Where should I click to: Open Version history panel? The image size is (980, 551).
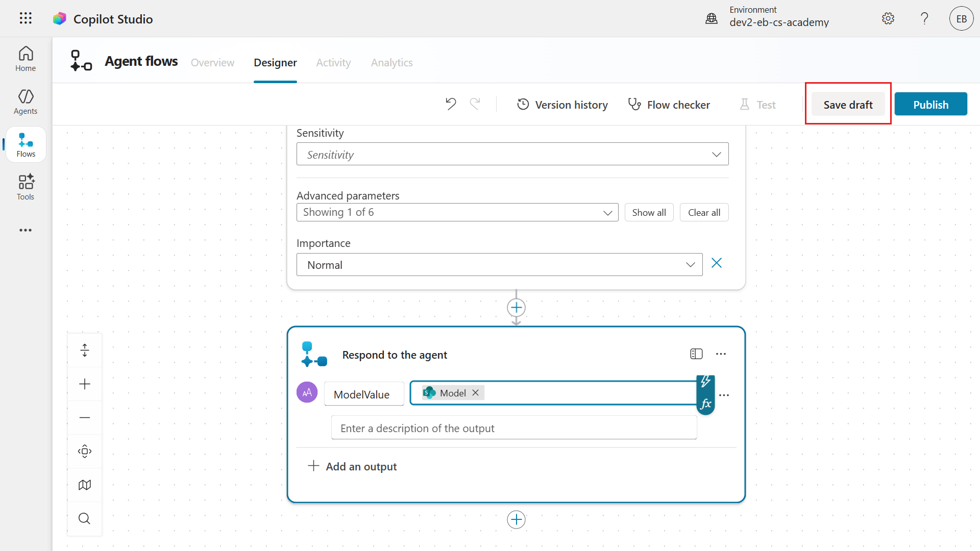pyautogui.click(x=562, y=105)
